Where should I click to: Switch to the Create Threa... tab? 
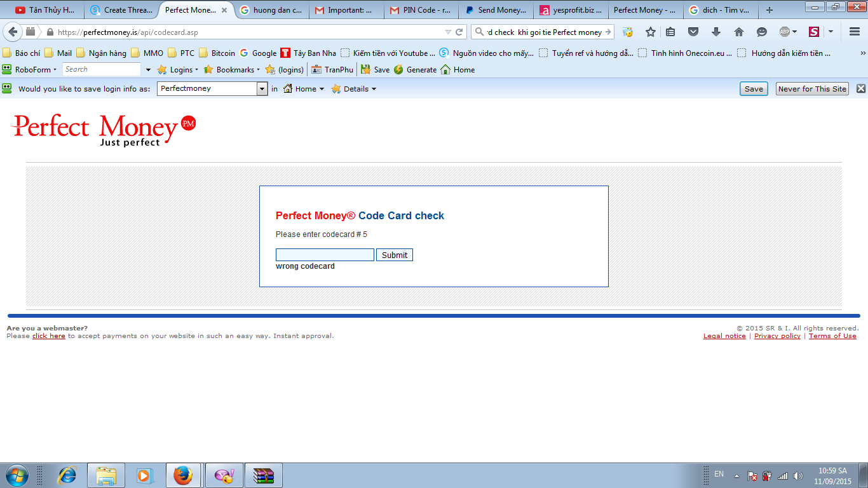(121, 10)
